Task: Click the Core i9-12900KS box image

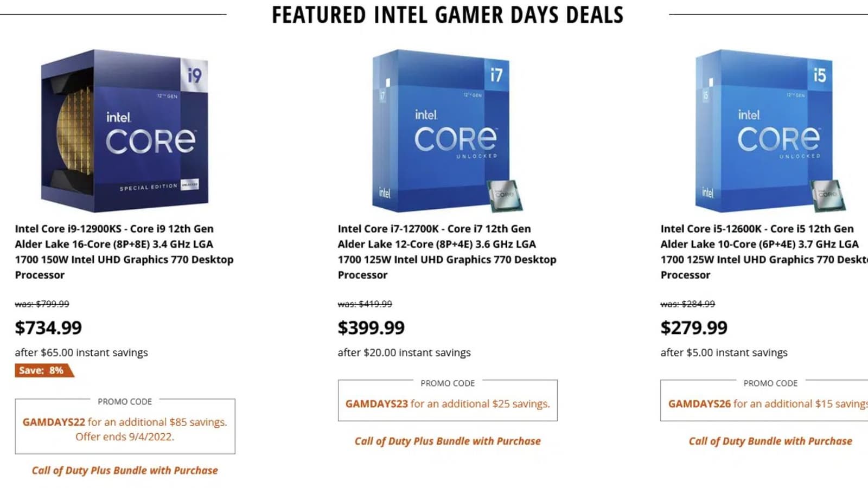Action: tap(125, 130)
